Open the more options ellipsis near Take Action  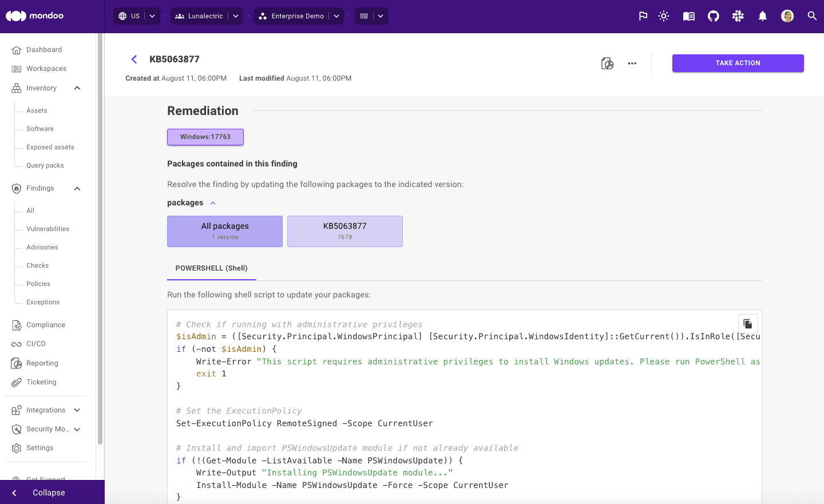pos(632,63)
